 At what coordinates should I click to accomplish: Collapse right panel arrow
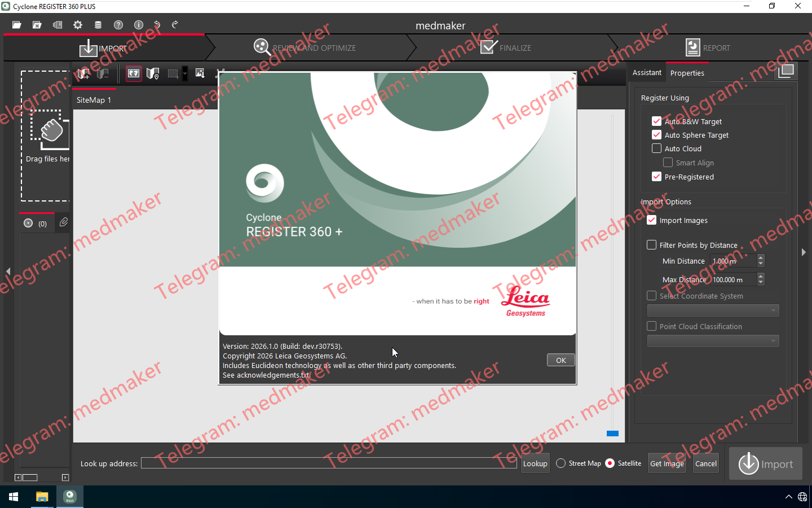point(804,252)
